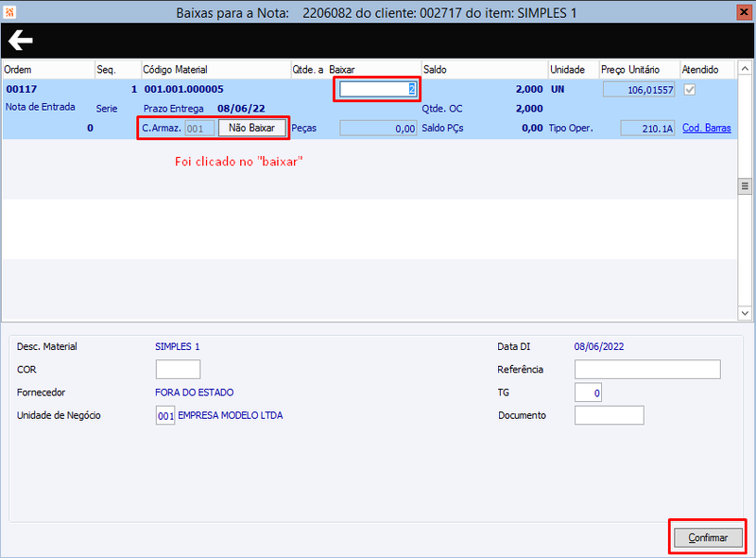Click the Documento input field
Viewport: 756px width, 558px height.
coord(609,415)
